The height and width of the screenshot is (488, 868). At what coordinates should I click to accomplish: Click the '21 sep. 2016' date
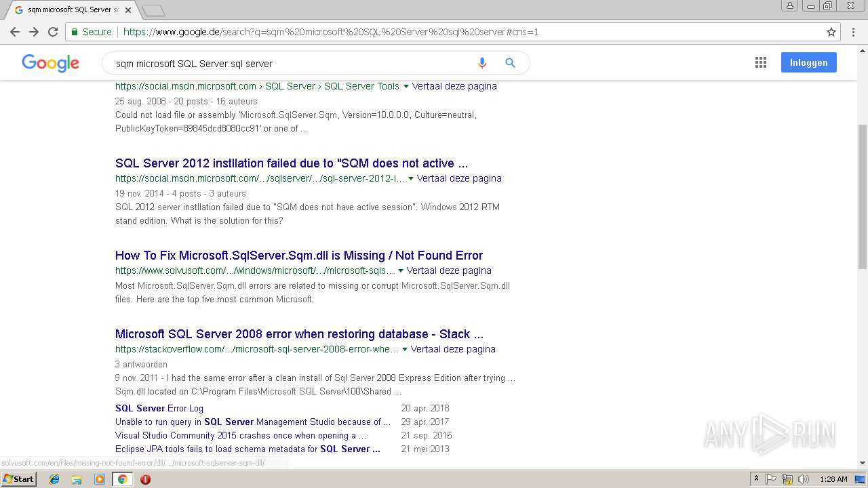(427, 435)
